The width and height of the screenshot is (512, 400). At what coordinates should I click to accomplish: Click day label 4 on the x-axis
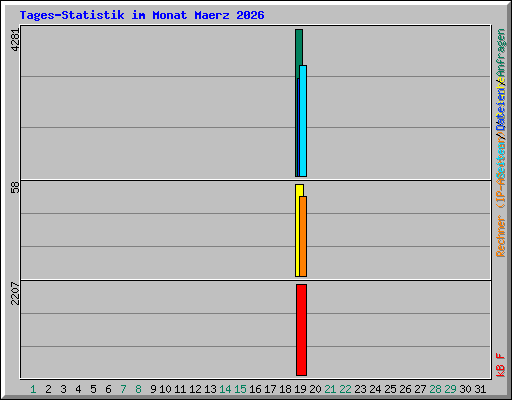pos(78,389)
